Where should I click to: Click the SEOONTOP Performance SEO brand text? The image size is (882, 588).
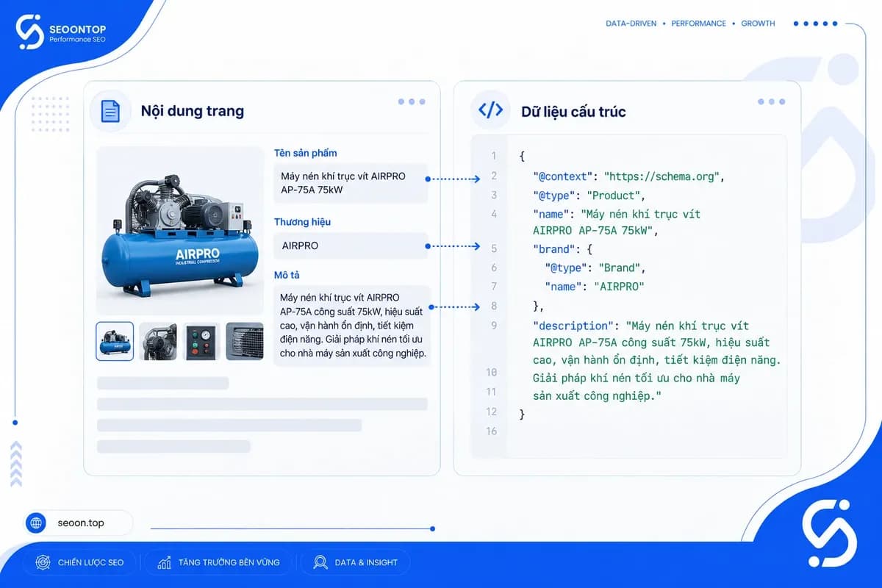(77, 33)
